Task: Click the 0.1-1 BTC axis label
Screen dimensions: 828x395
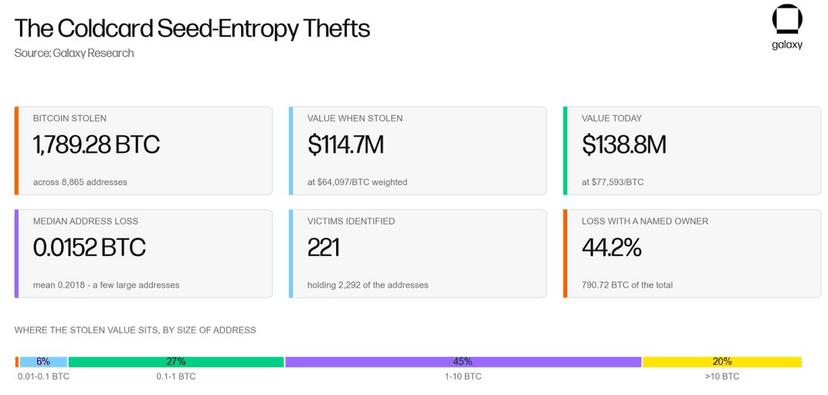Action: click(176, 377)
